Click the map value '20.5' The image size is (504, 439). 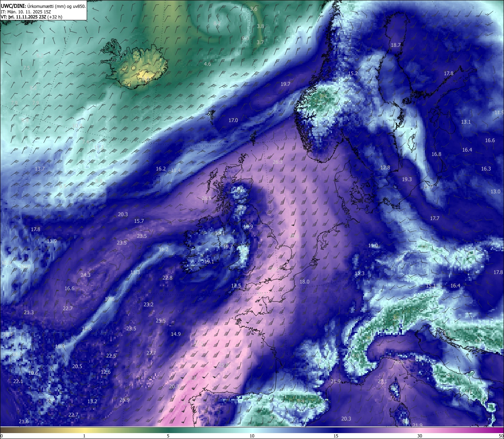click(x=77, y=366)
